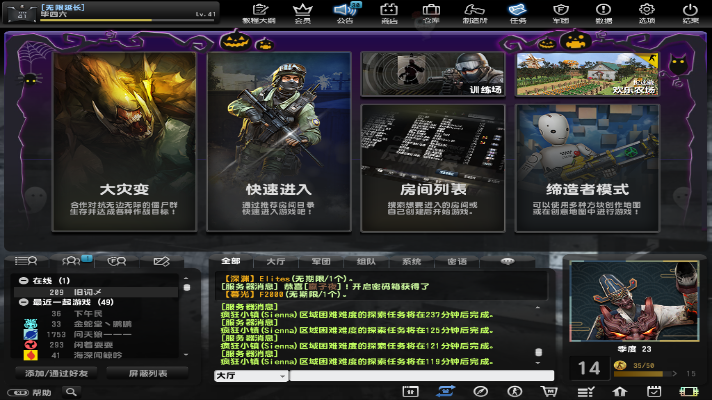Toggle the eye icon beside chat tabs

pyautogui.click(x=507, y=261)
